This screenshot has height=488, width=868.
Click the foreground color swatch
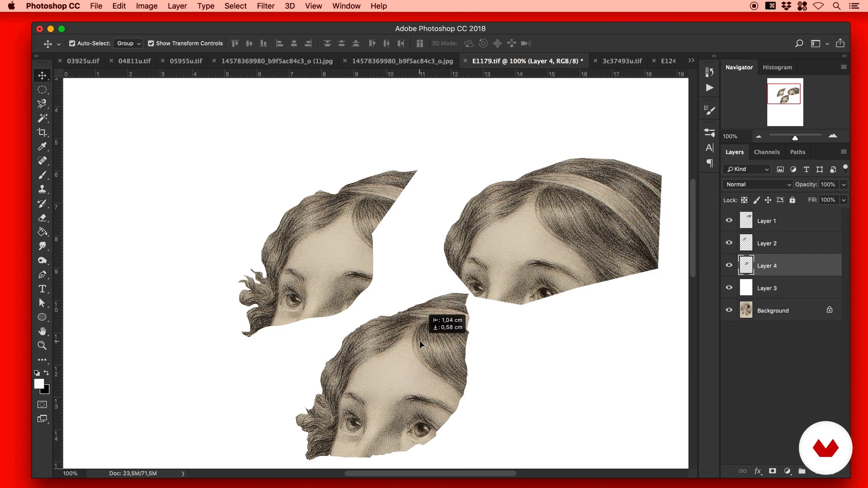click(x=39, y=384)
